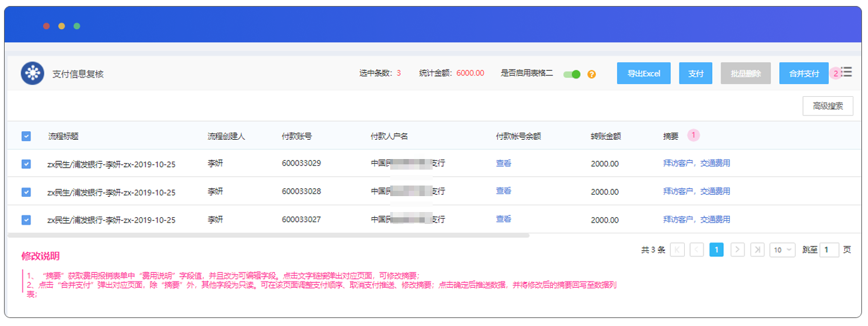Click the 合并支付 button
Image resolution: width=868 pixels, height=326 pixels.
(804, 74)
